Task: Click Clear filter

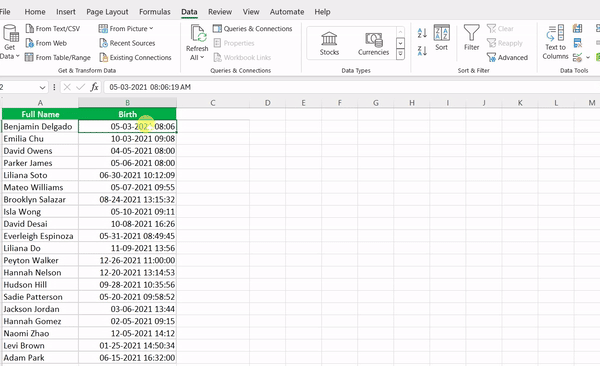Action: pos(500,29)
